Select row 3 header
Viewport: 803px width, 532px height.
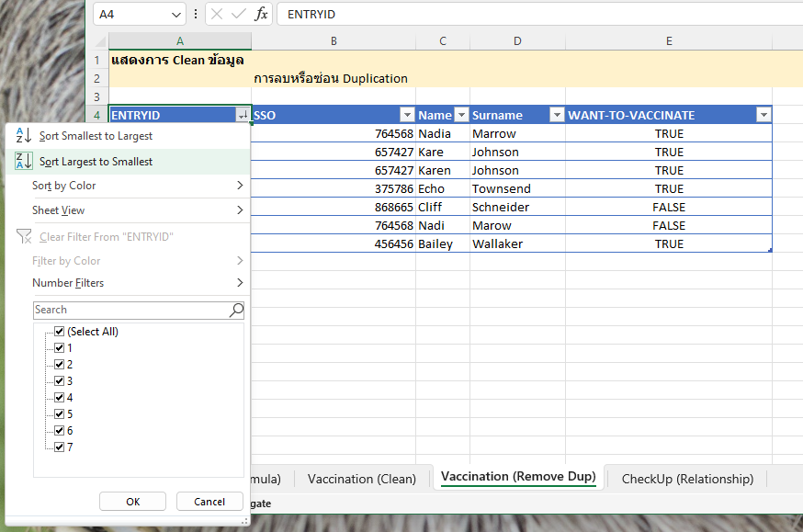pos(96,96)
